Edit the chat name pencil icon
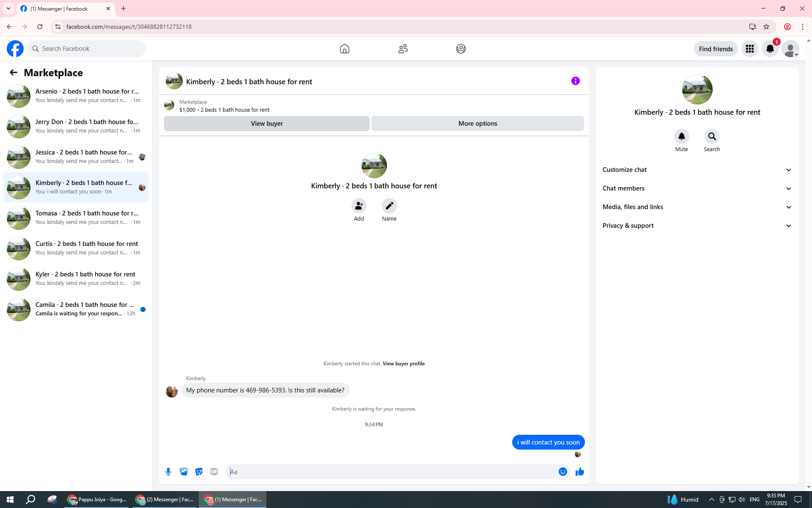This screenshot has width=812, height=508. 389,206
